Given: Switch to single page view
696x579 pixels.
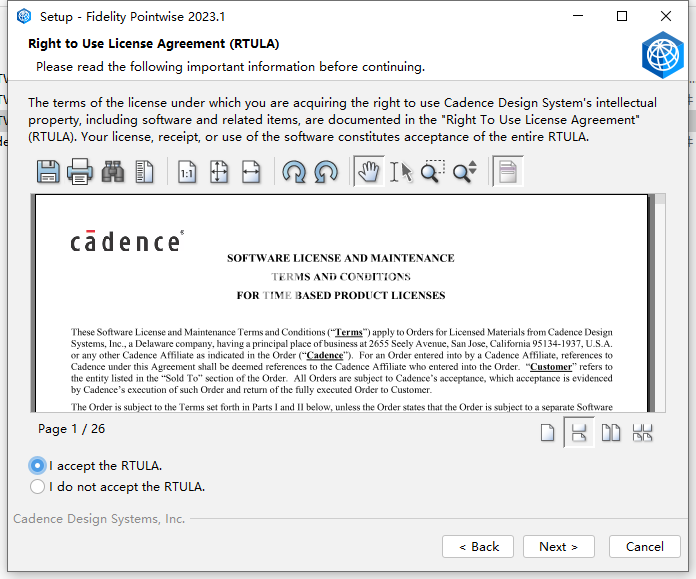Looking at the screenshot, I should click(547, 432).
